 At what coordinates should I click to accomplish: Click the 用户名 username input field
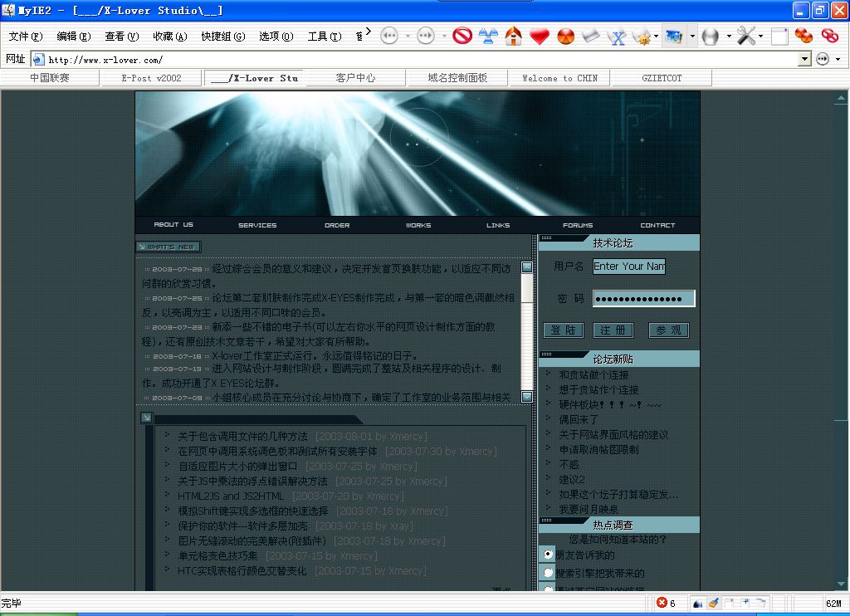point(629,266)
